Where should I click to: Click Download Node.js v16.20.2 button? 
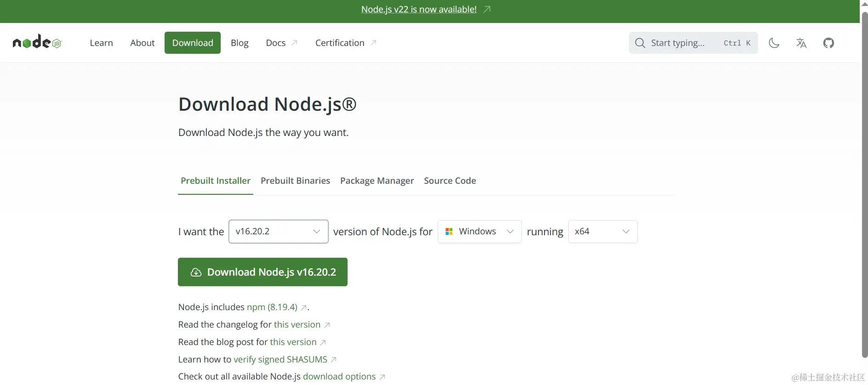263,272
